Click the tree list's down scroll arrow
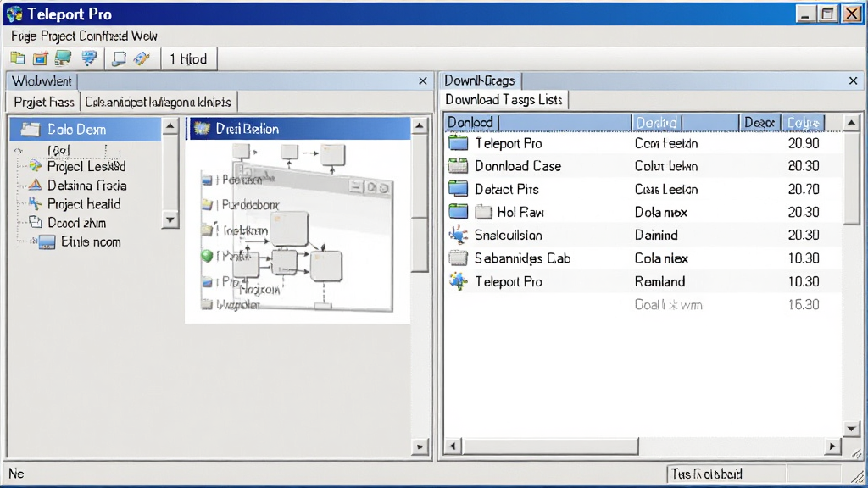The height and width of the screenshot is (488, 868). click(x=170, y=219)
